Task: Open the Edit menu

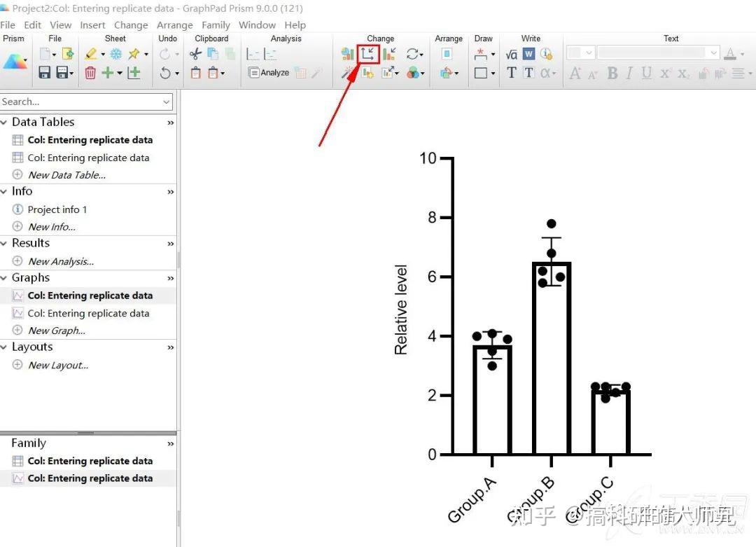Action: point(32,25)
